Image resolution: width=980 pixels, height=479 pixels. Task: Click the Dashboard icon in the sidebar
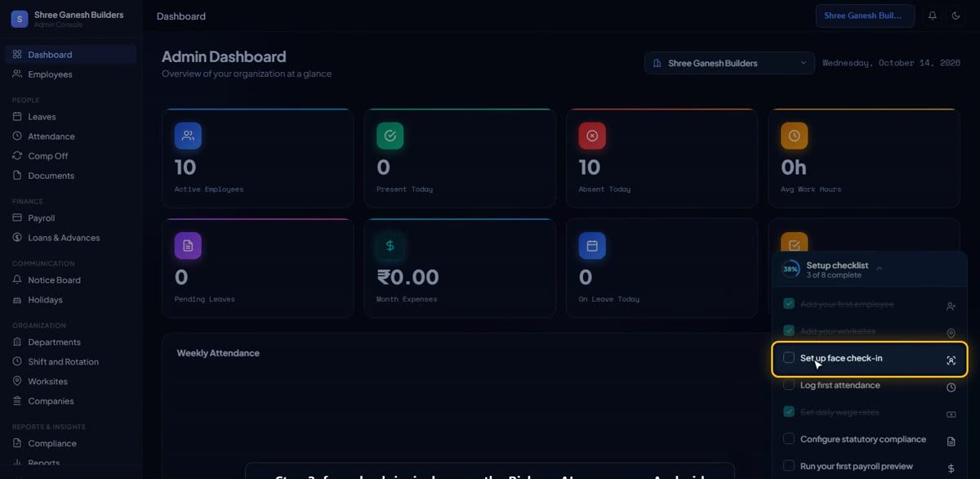click(17, 55)
